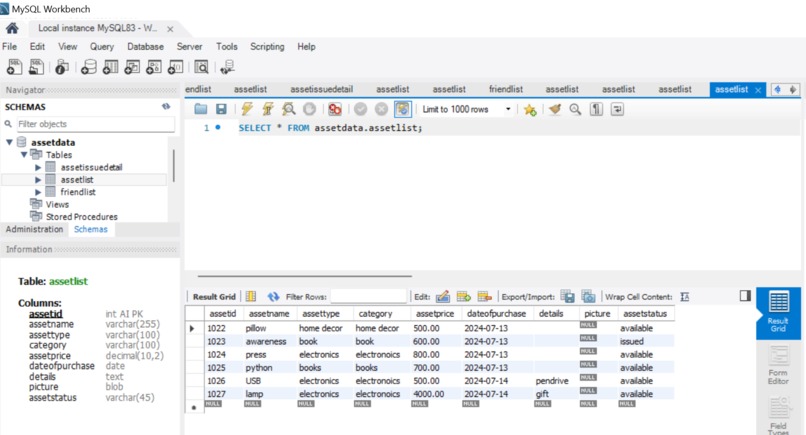Edit current row pencil icon
This screenshot has height=435, width=806.
click(x=443, y=296)
